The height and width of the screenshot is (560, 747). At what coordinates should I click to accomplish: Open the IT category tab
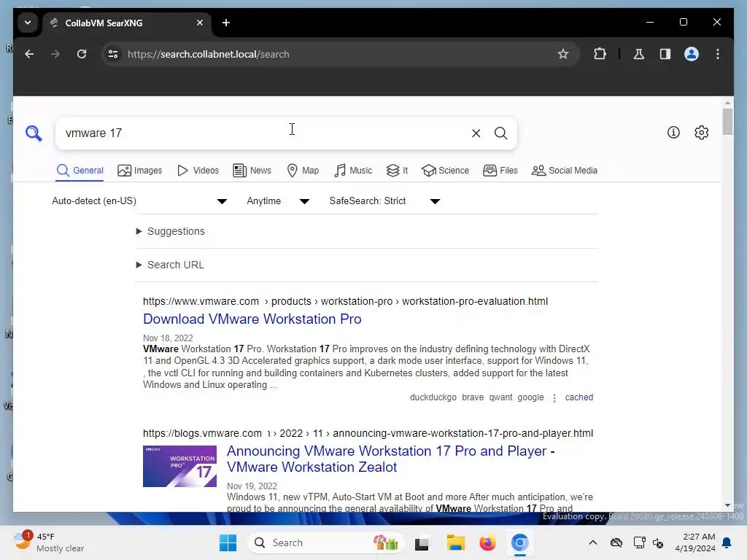point(397,171)
